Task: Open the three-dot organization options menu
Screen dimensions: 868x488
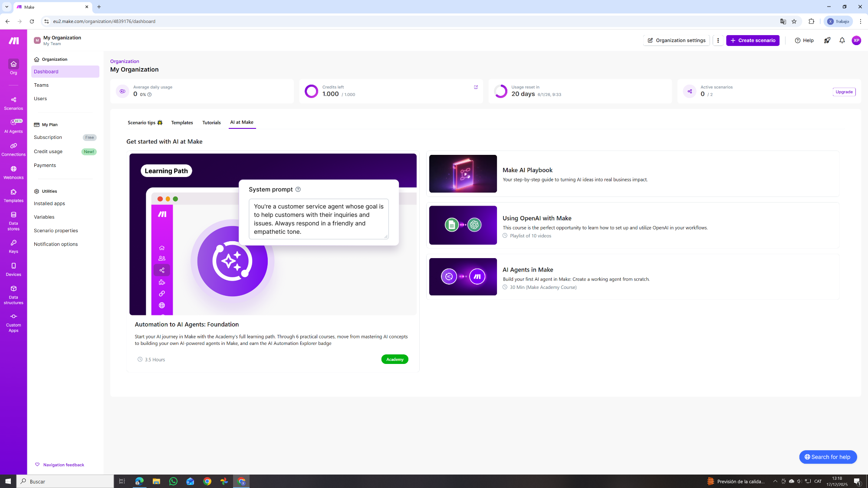Action: [x=718, y=40]
